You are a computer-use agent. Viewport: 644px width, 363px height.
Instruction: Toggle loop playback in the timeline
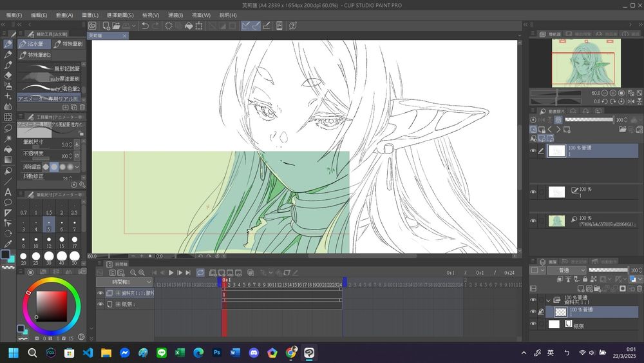tap(200, 273)
